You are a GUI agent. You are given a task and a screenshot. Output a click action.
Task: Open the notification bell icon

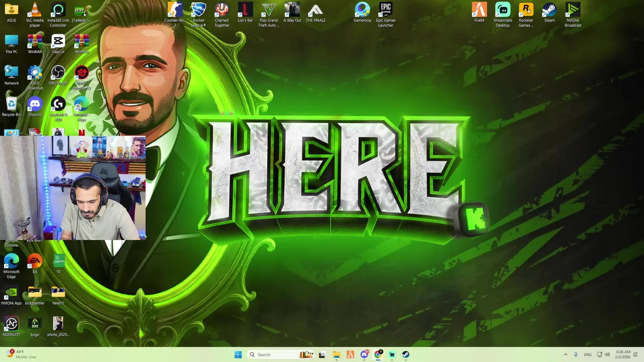[x=635, y=354]
